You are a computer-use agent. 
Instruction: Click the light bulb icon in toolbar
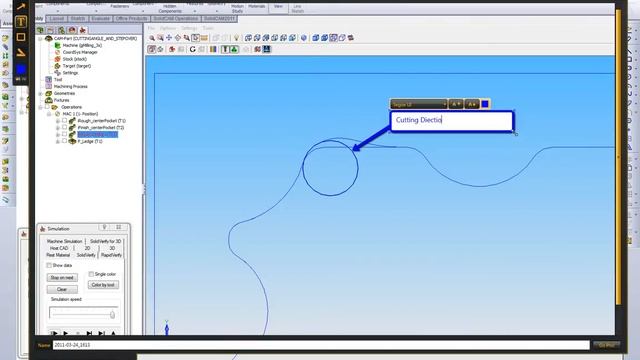click(x=236, y=38)
